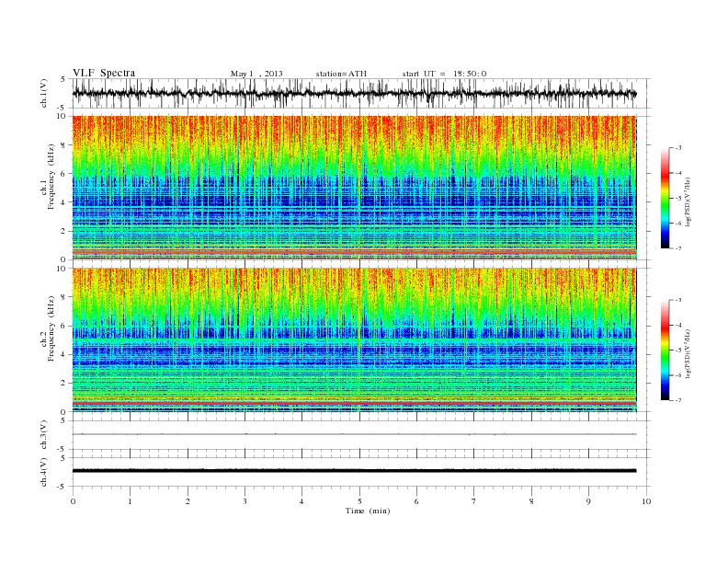Click the "-7" tick on the lower color bar
The height and width of the screenshot is (563, 728).
pyautogui.click(x=677, y=400)
